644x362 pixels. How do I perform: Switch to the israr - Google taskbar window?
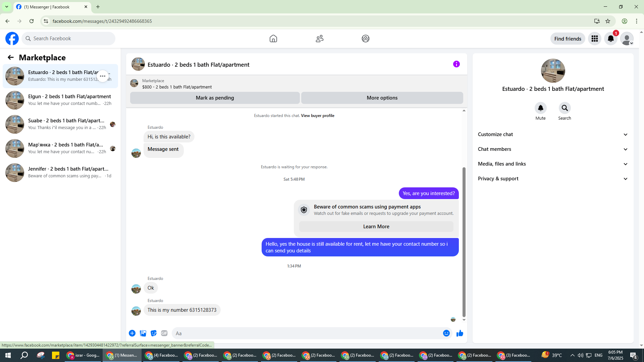point(83,355)
